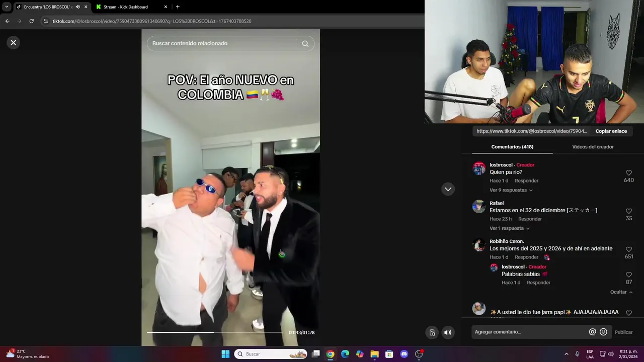The height and width of the screenshot is (362, 644).
Task: Open clock showing 8:31 p. m. 2/01/2026
Action: (x=628, y=354)
